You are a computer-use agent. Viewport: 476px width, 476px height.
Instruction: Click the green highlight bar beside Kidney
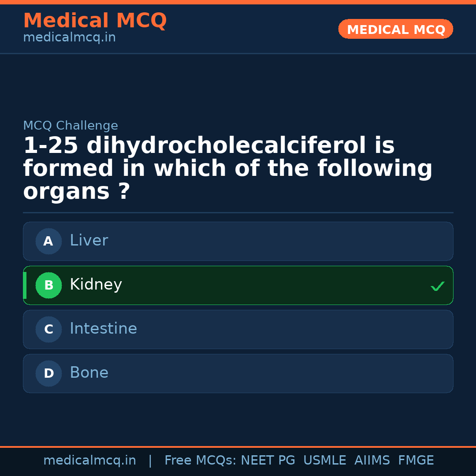click(25, 285)
